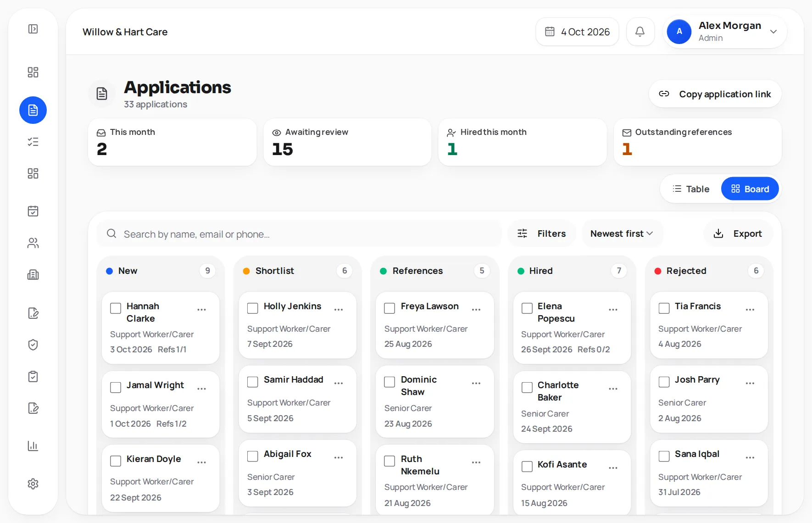This screenshot has height=523, width=812.
Task: Open the shield check sidebar icon
Action: 33,345
